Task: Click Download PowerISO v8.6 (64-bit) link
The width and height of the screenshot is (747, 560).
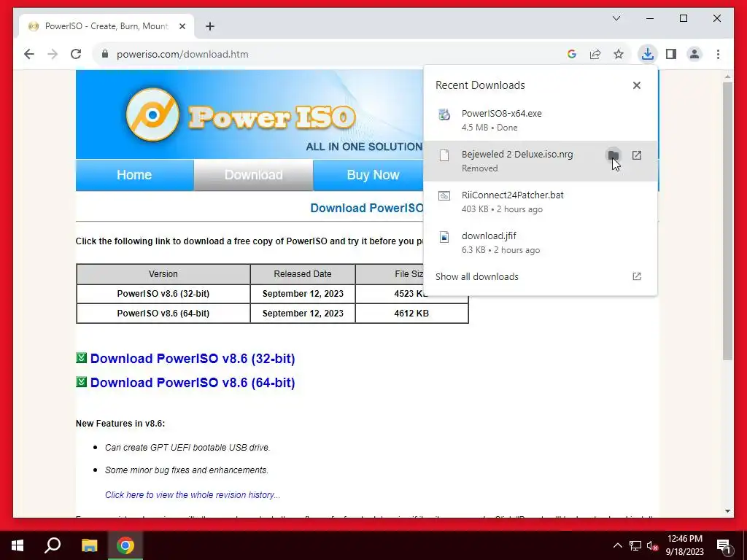Action: point(193,383)
